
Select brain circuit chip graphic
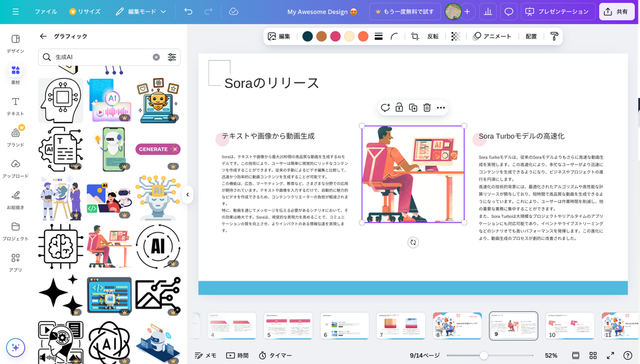point(61,246)
